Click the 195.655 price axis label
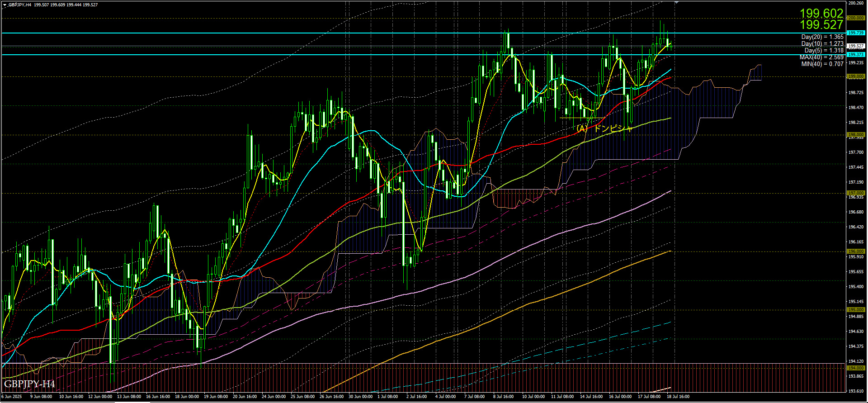The width and height of the screenshot is (868, 403). (856, 272)
